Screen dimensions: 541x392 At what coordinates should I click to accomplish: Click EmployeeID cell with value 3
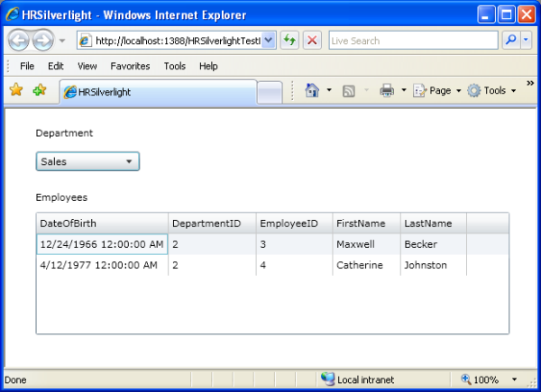point(294,244)
